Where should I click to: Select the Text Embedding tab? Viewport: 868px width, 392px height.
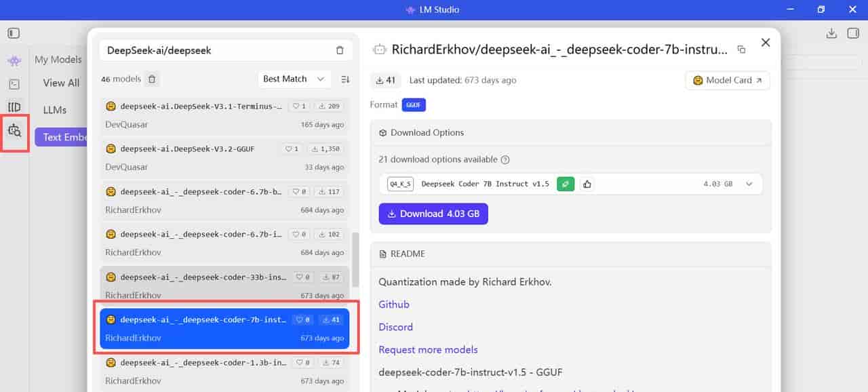click(x=61, y=136)
